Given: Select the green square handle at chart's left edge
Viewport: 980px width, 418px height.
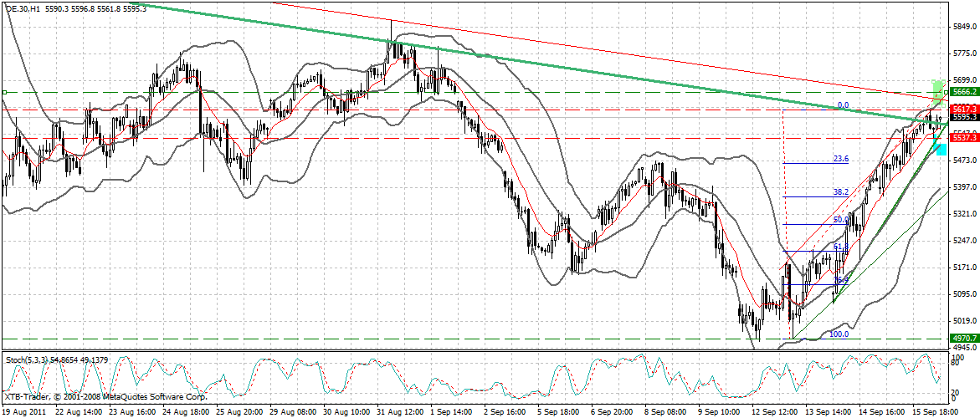Looking at the screenshot, I should pyautogui.click(x=4, y=92).
